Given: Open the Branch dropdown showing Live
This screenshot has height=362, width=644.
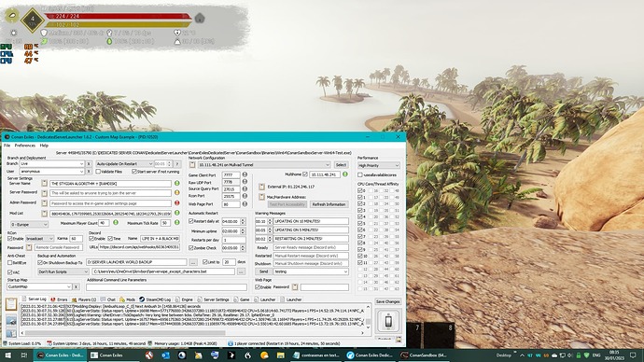Looking at the screenshot, I should tap(51, 164).
